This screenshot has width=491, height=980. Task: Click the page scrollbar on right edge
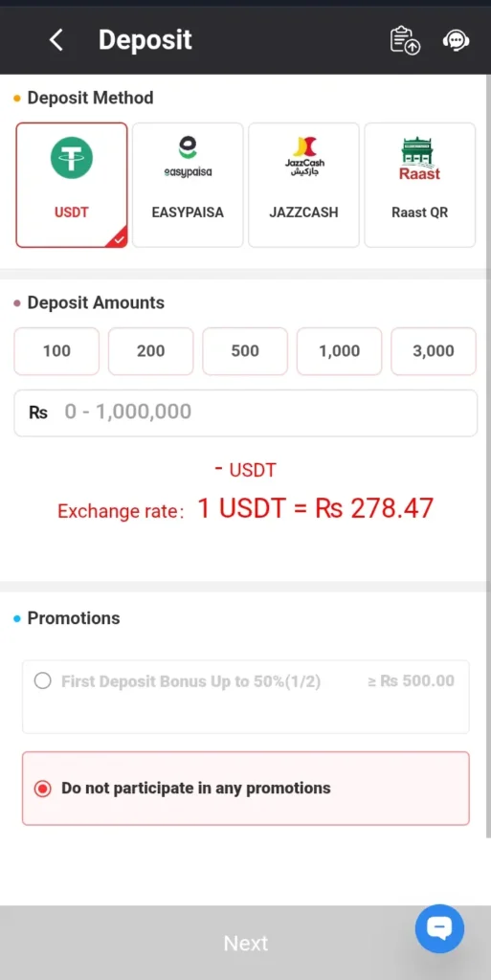click(x=488, y=457)
